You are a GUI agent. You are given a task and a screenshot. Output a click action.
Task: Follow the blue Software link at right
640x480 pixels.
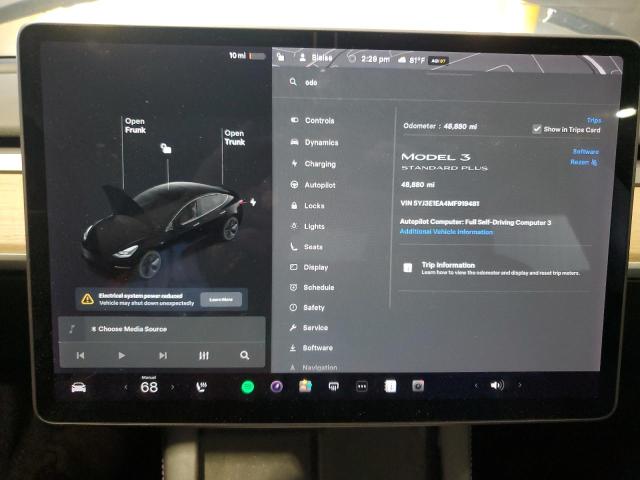[585, 151]
